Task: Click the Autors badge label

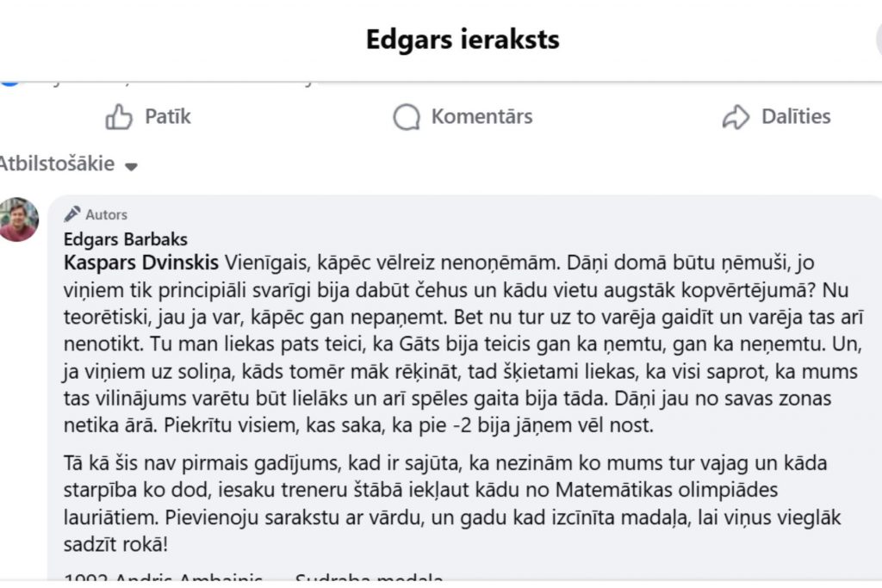Action: [106, 214]
